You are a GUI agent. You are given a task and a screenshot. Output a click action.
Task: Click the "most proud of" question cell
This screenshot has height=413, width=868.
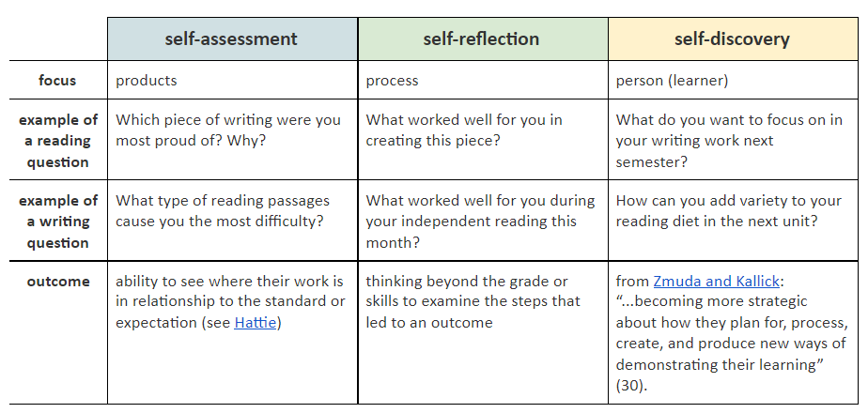pyautogui.click(x=228, y=130)
